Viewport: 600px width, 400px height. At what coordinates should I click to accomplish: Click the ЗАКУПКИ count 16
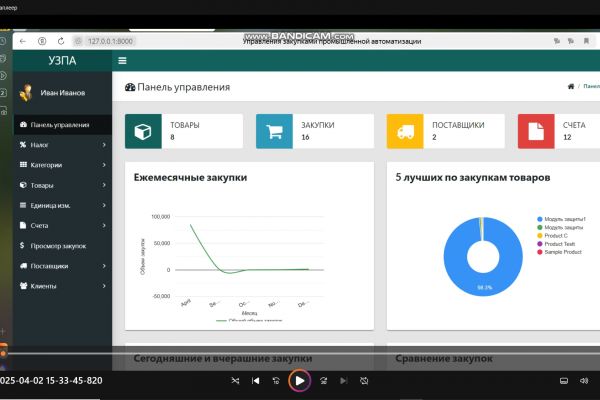tap(305, 137)
